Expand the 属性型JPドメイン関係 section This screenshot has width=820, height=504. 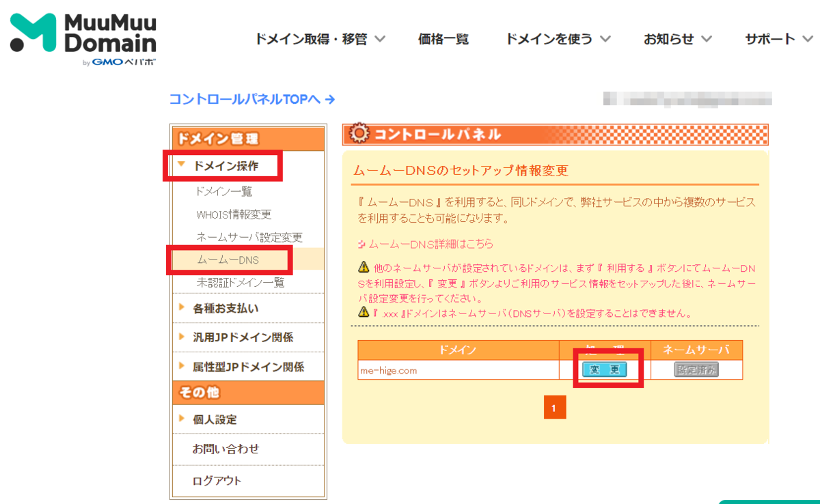pos(241,367)
